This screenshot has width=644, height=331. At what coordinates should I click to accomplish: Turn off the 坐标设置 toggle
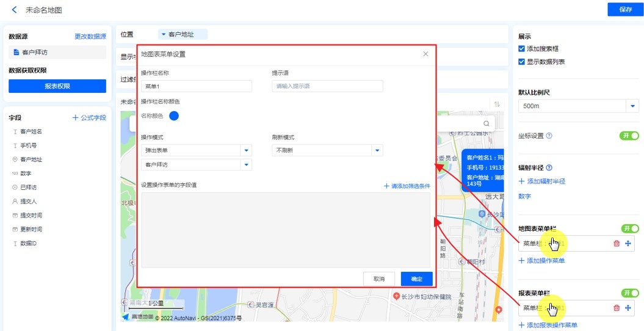[630, 136]
